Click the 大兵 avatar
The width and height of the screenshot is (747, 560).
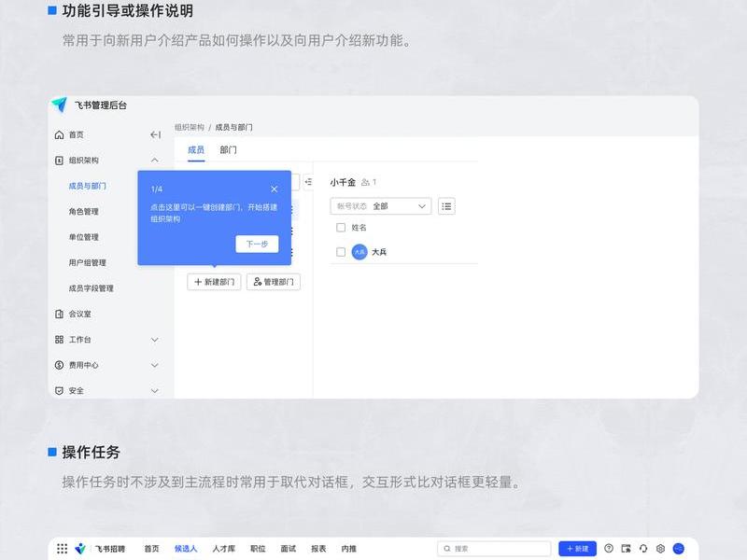(359, 252)
